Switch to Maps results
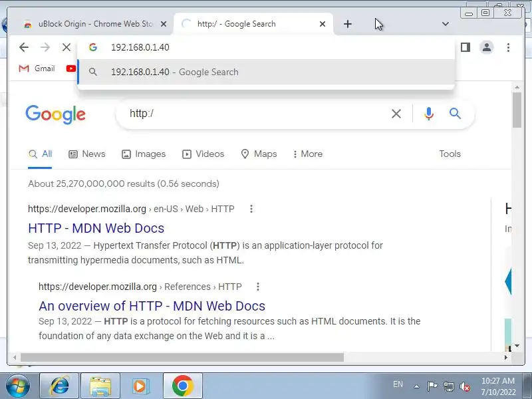 [x=259, y=154]
